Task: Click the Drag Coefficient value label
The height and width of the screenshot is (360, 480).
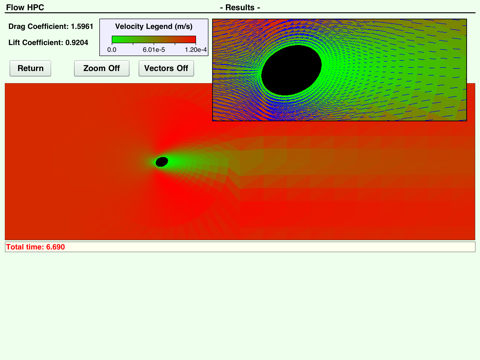Action: pyautogui.click(x=51, y=26)
